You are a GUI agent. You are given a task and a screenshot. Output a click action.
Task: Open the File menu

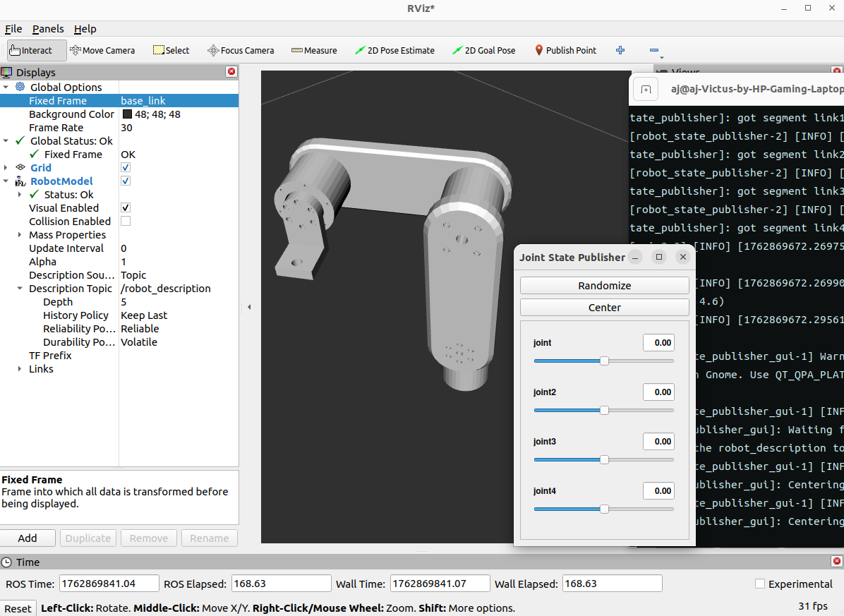click(x=13, y=29)
